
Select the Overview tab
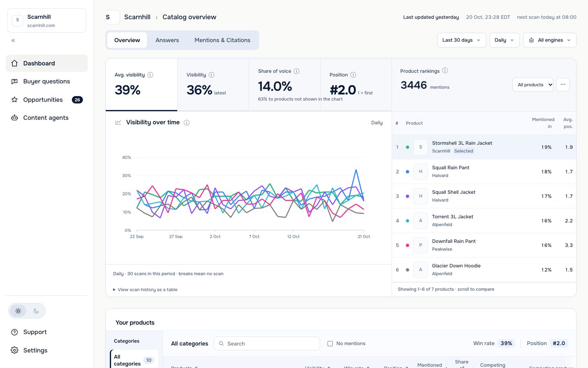point(127,40)
